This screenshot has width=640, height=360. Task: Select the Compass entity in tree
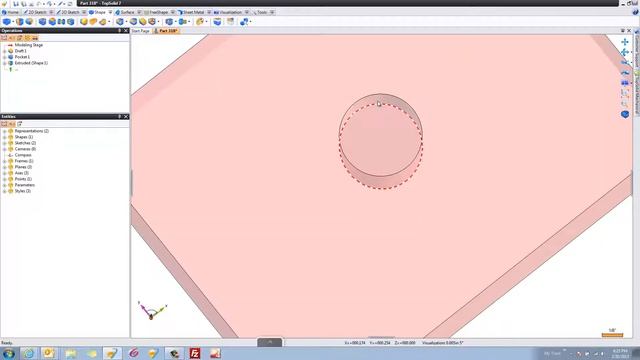(23, 155)
